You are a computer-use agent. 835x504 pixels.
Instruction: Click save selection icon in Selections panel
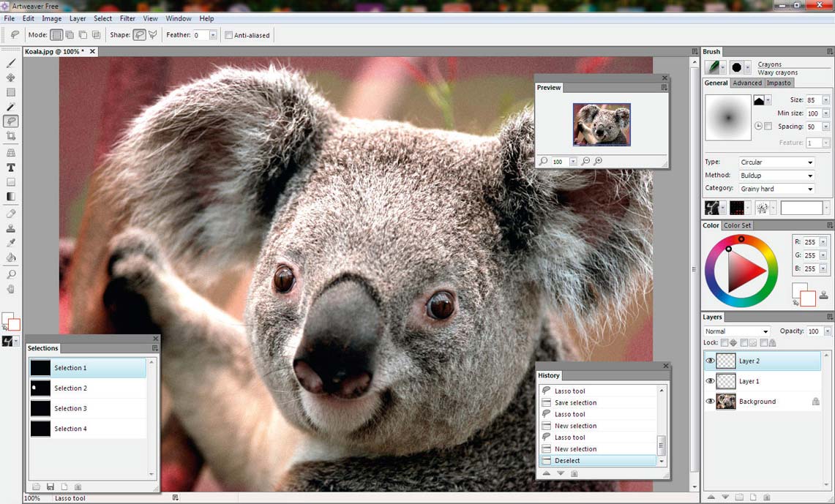click(x=50, y=486)
